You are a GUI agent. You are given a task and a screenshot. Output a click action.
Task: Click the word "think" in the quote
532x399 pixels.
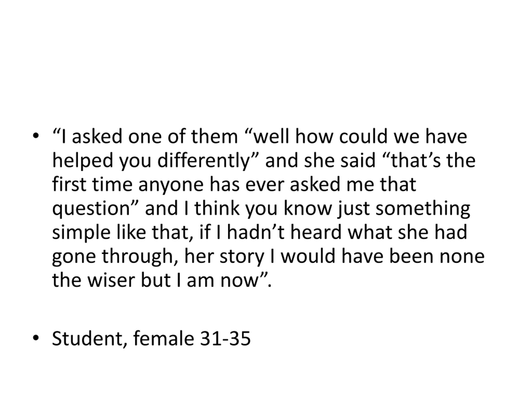[x=217, y=208]
